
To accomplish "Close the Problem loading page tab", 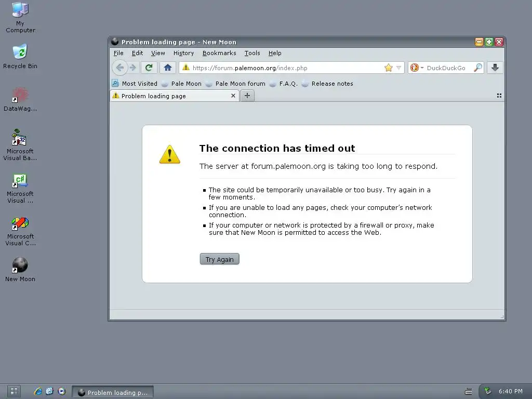I will pos(233,96).
